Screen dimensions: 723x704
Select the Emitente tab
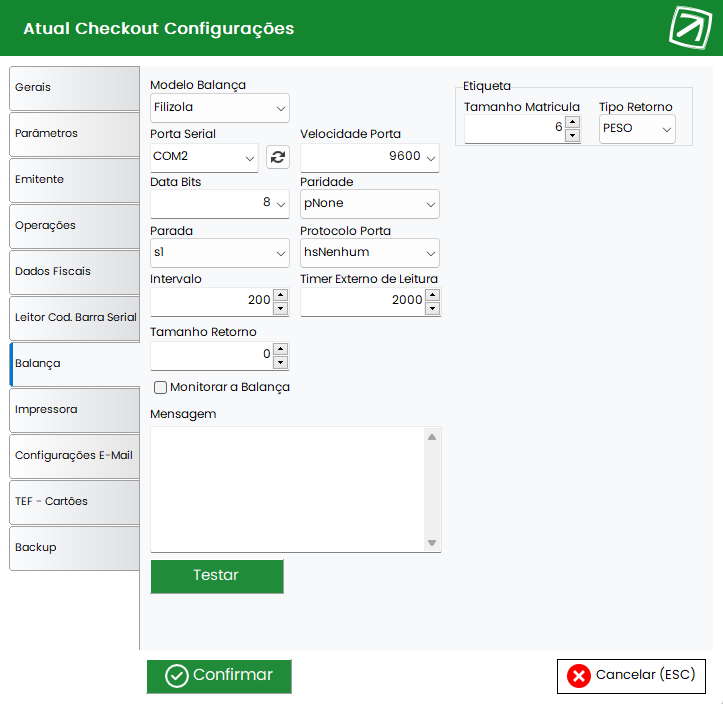click(74, 180)
